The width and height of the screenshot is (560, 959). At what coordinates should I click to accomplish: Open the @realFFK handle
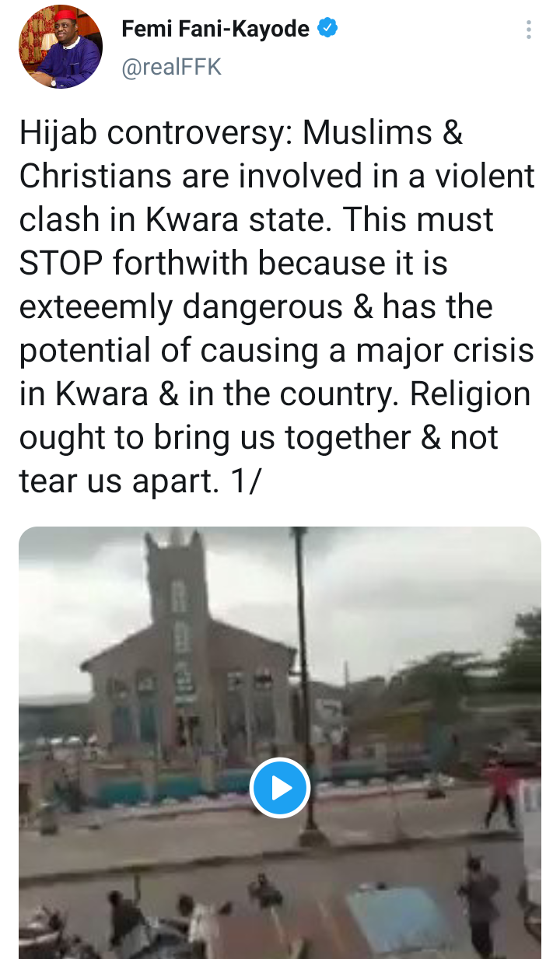[171, 68]
